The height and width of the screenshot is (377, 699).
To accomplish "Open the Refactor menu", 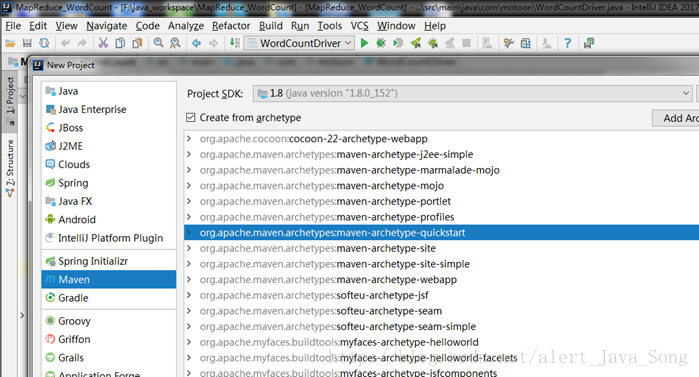I will (231, 26).
